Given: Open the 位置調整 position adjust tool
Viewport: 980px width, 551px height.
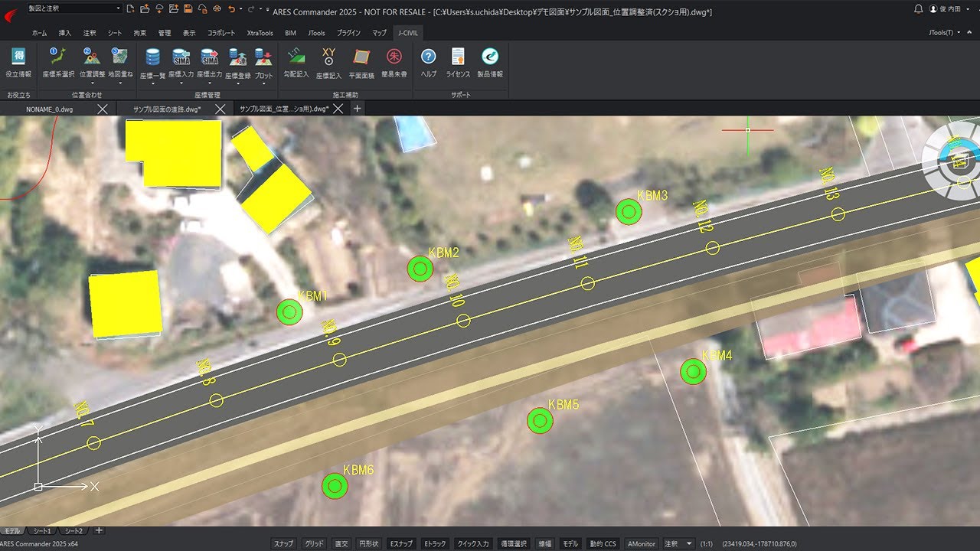Looking at the screenshot, I should [92, 61].
